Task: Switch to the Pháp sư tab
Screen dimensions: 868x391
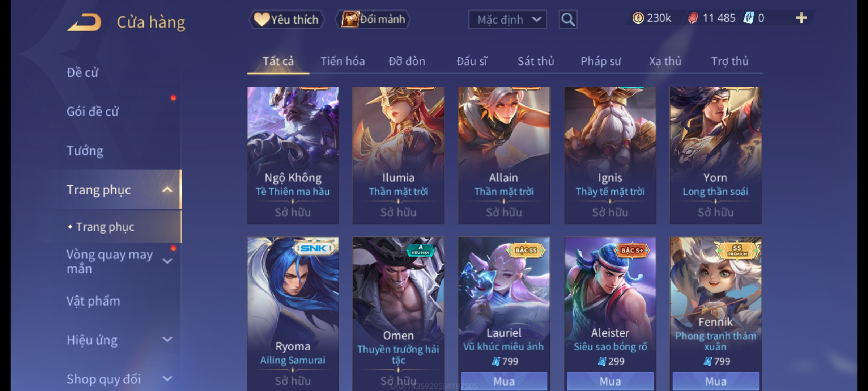Action: [x=601, y=61]
